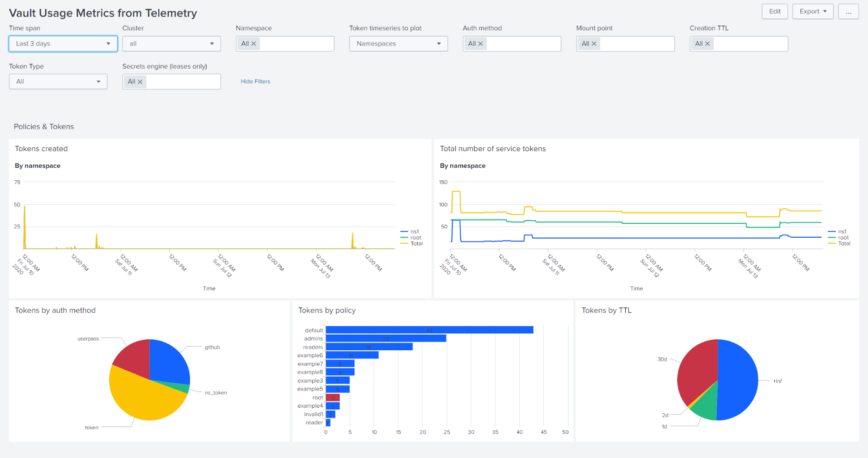The height and width of the screenshot is (458, 868).
Task: Open the Token Type dropdown
Action: [x=58, y=81]
